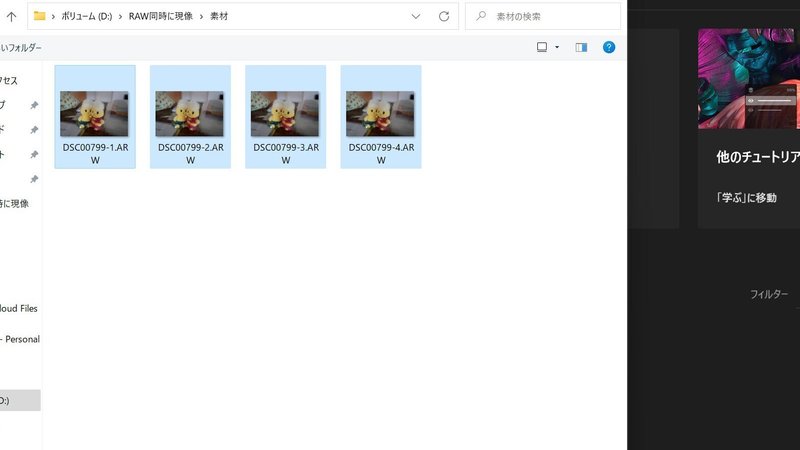Select thumbnail of DSC00799-3.ARW

coord(285,114)
